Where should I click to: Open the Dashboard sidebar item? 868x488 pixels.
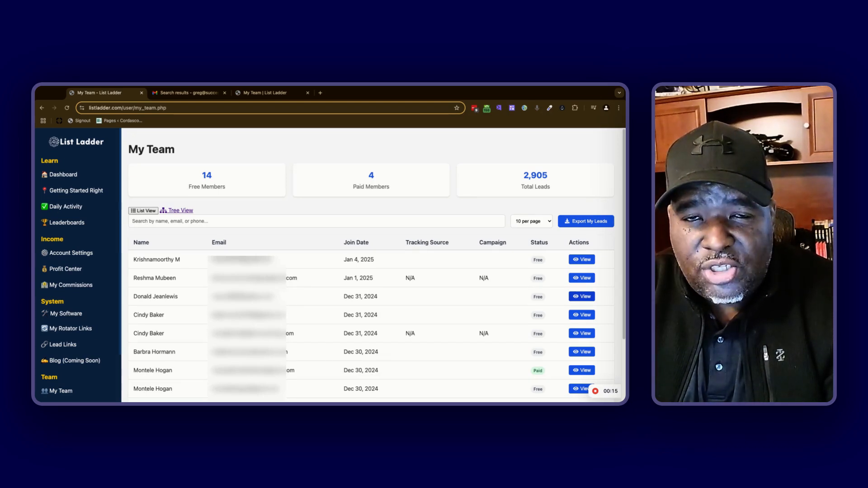pos(59,174)
